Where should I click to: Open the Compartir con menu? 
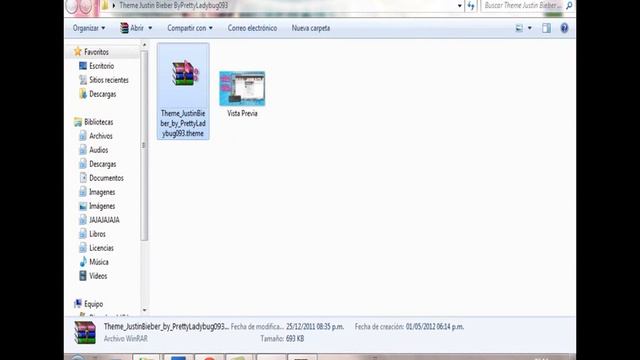[x=190, y=28]
